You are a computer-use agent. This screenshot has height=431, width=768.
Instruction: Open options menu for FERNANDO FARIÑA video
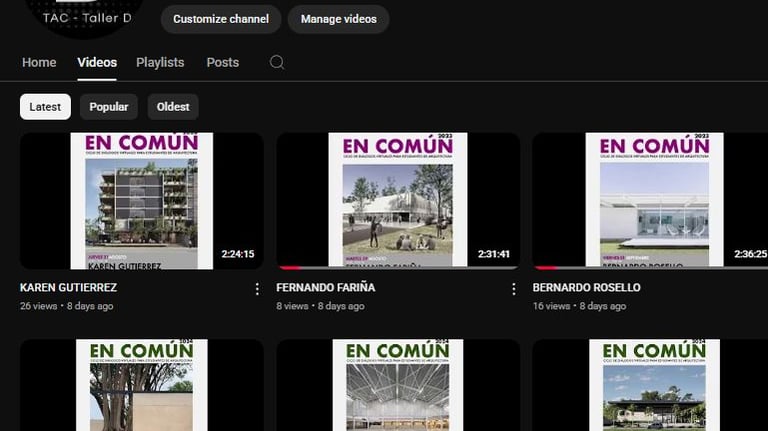coord(513,289)
